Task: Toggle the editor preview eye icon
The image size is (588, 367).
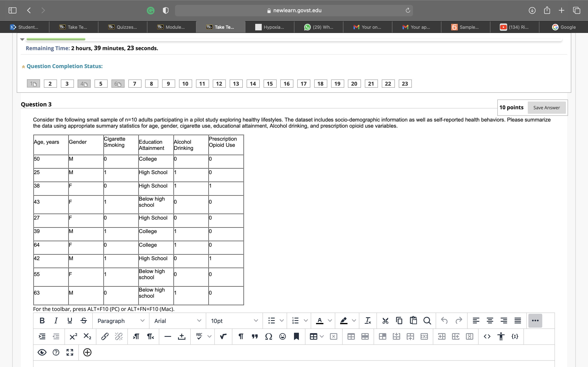Action: click(42, 352)
